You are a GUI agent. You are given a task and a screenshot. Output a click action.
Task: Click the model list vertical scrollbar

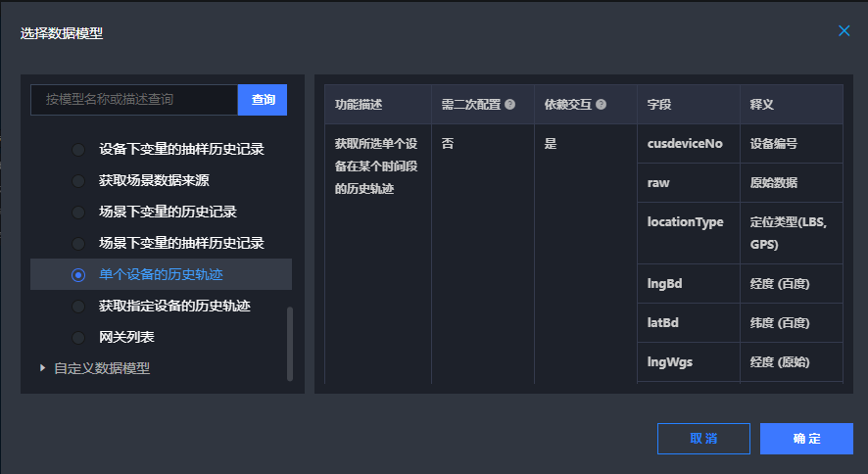coord(289,343)
